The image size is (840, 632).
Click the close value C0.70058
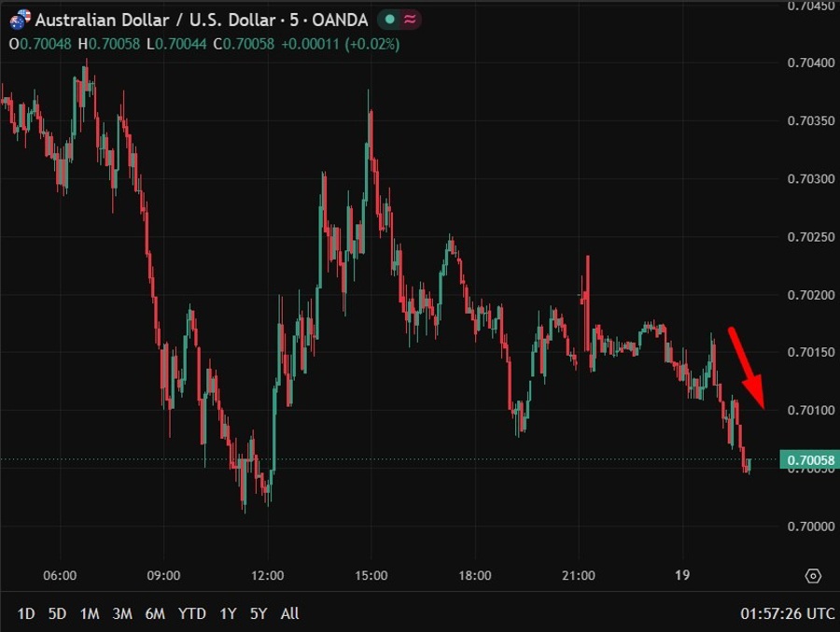pos(244,44)
